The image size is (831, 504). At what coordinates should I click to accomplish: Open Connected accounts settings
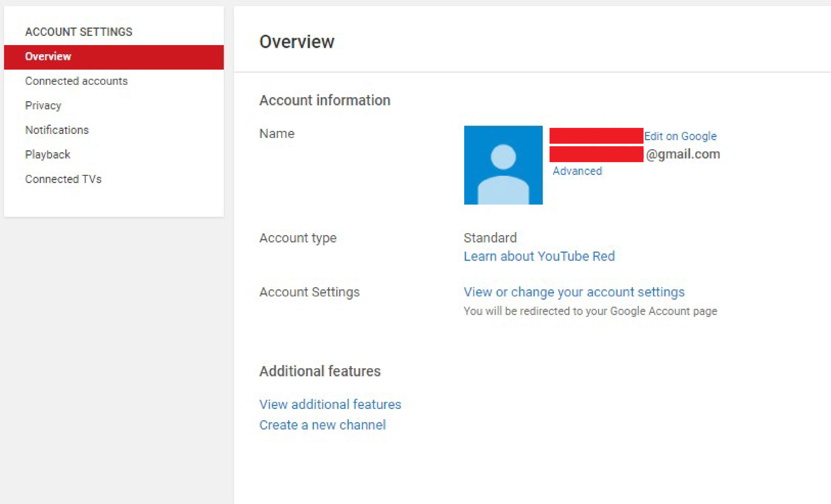pyautogui.click(x=77, y=81)
